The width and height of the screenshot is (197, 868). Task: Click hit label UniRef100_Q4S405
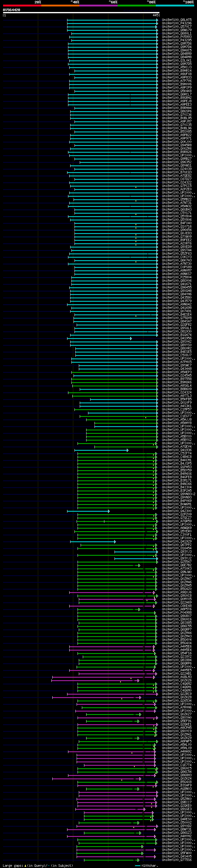pyautogui.click(x=177, y=856)
